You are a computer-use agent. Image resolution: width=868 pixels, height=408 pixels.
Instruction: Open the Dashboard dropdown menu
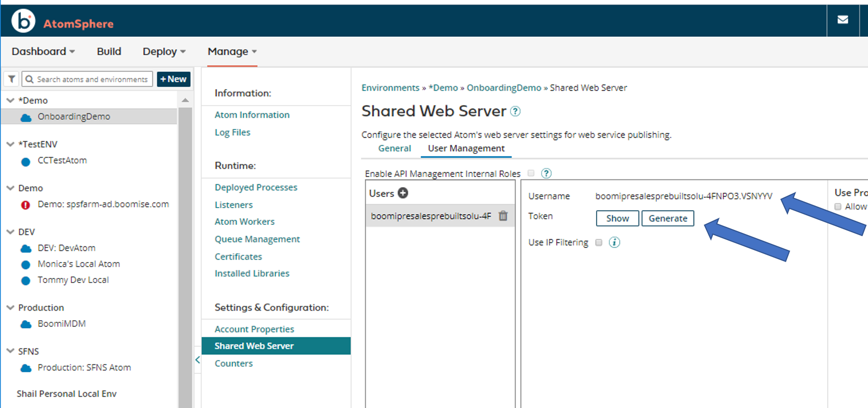click(43, 52)
